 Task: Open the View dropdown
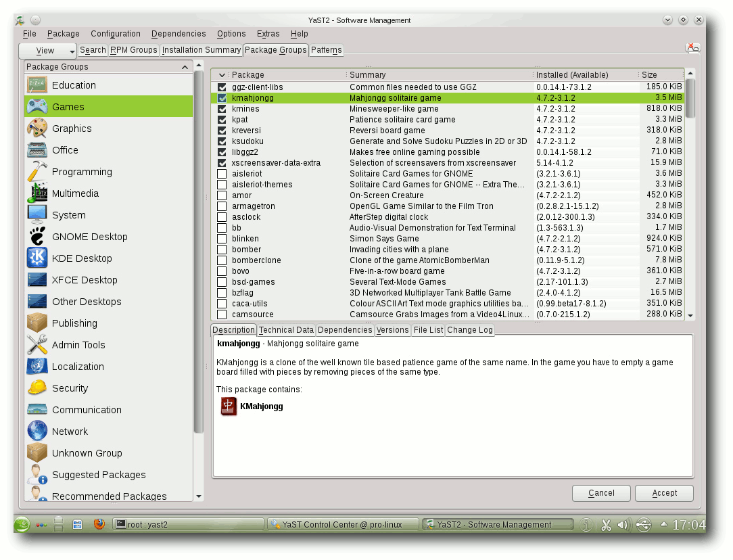click(47, 51)
